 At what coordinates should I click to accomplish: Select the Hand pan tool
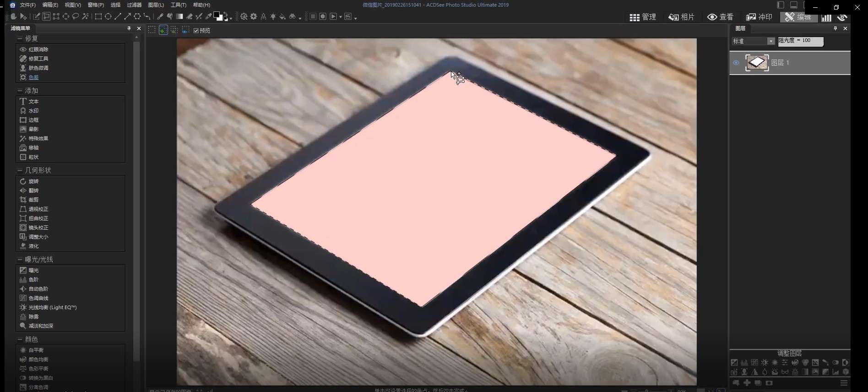click(13, 16)
